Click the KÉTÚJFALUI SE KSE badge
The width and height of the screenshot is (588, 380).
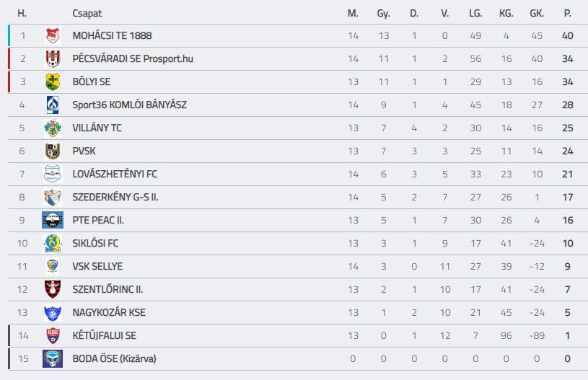pos(53,335)
